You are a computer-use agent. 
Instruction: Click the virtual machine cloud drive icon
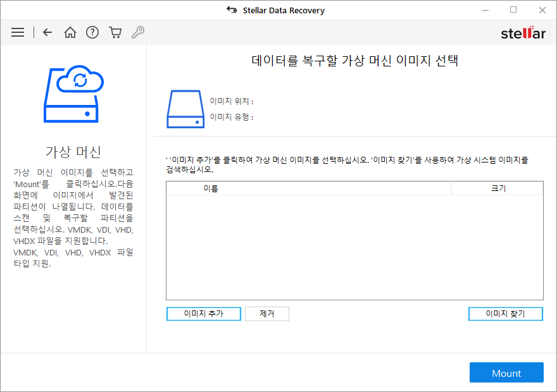(x=73, y=94)
